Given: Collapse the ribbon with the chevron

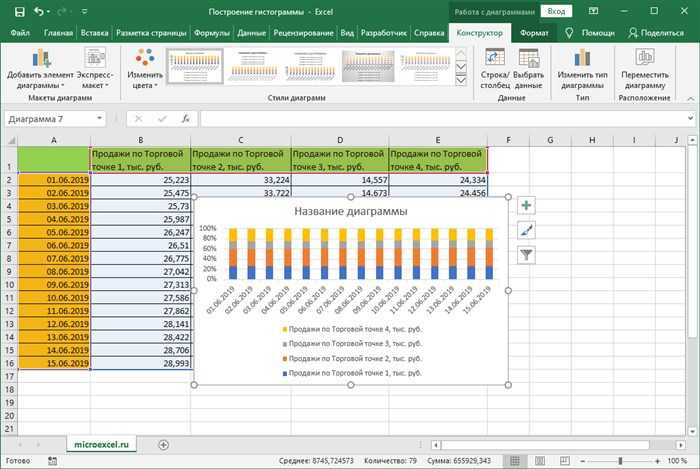Looking at the screenshot, I should tap(691, 99).
